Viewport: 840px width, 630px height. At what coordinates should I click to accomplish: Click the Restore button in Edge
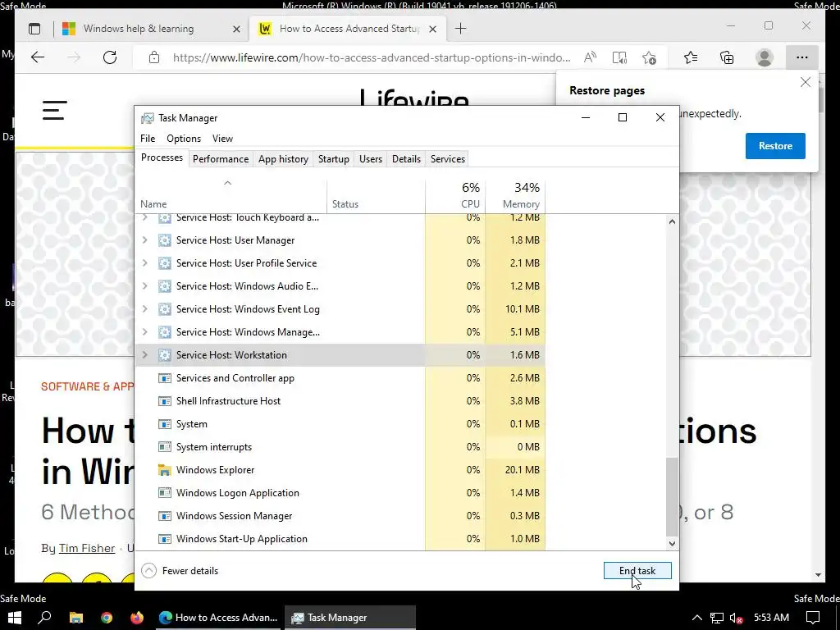tap(775, 146)
